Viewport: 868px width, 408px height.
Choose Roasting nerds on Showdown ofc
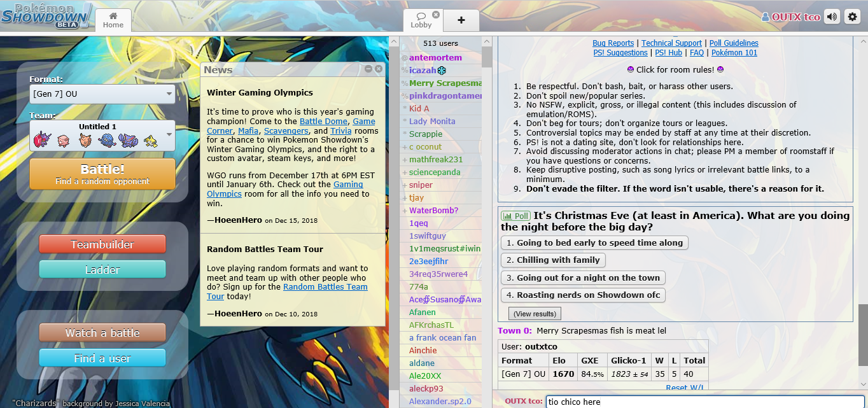(x=583, y=295)
